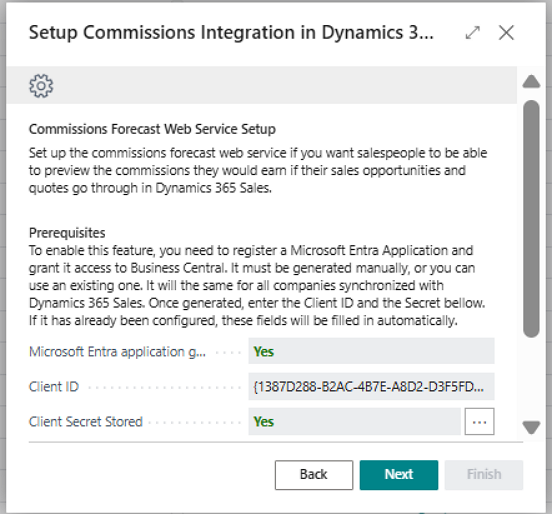Close the Setup Commissions Integration dialog

(506, 33)
